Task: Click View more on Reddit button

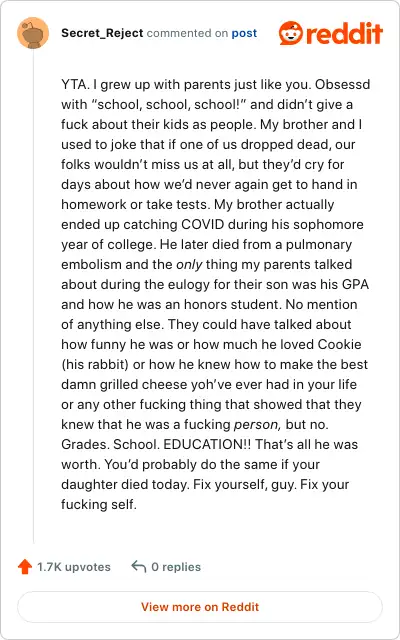Action: (200, 607)
